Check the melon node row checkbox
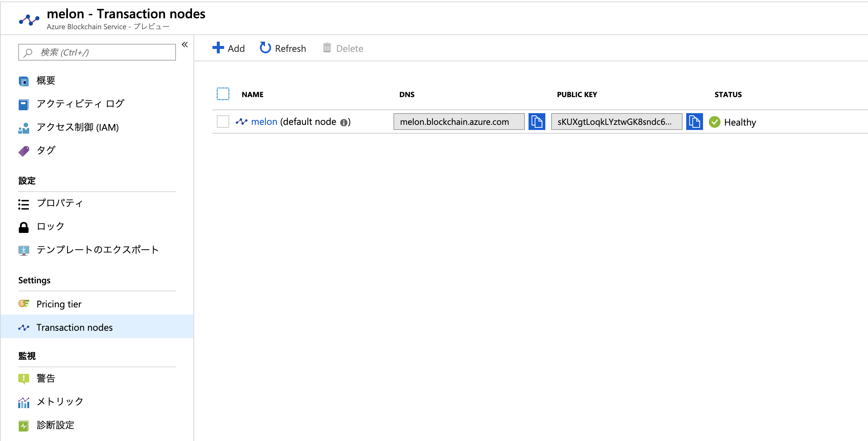This screenshot has width=868, height=441. (x=223, y=122)
